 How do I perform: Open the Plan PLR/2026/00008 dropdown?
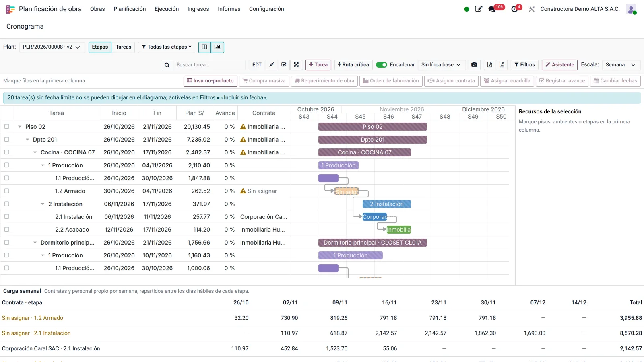pyautogui.click(x=52, y=47)
